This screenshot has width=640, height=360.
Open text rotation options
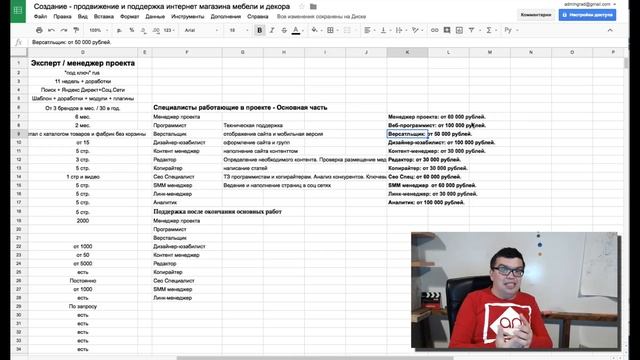click(416, 30)
